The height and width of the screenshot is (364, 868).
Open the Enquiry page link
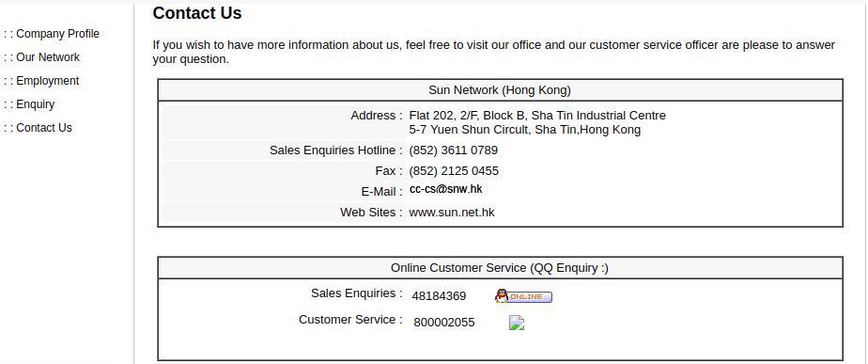[x=29, y=104]
